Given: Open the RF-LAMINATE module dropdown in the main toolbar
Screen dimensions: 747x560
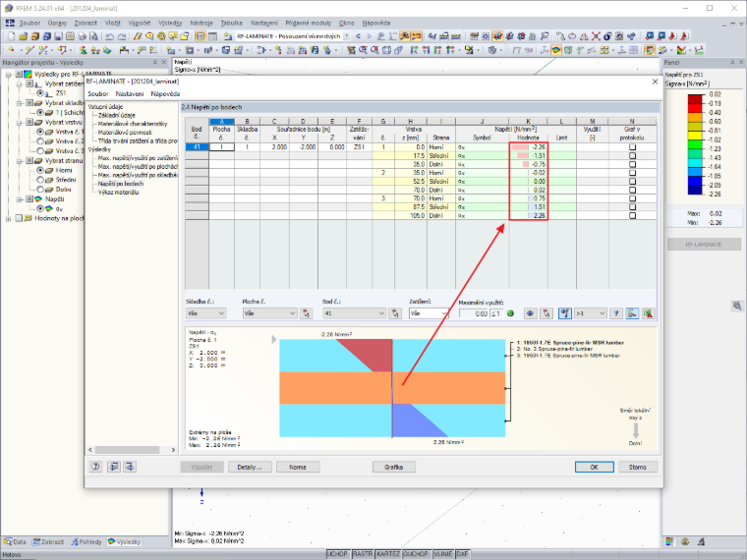Looking at the screenshot, I should (x=346, y=36).
